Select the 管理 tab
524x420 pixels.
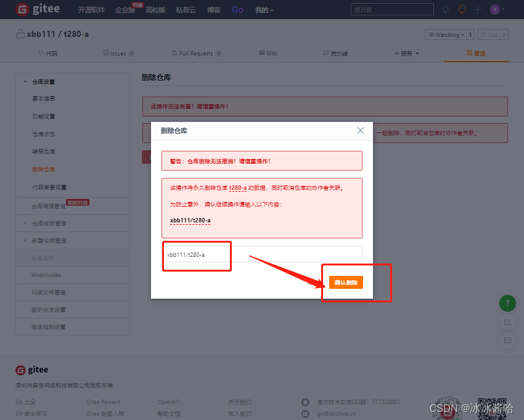pos(476,54)
